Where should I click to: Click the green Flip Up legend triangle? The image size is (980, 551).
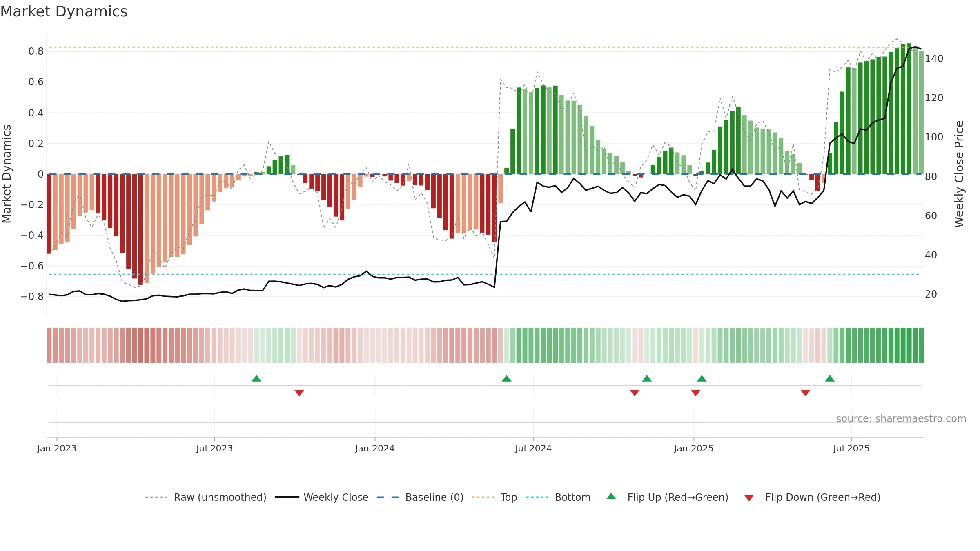(611, 496)
